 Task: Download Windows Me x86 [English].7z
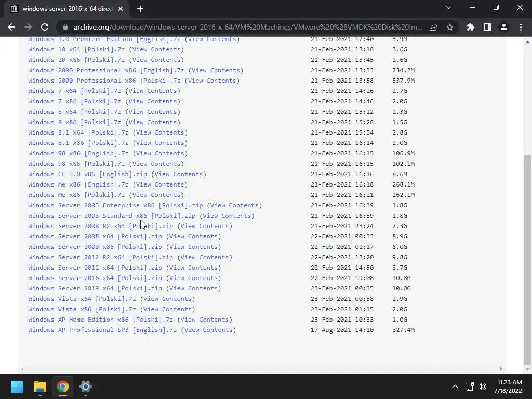(x=78, y=184)
